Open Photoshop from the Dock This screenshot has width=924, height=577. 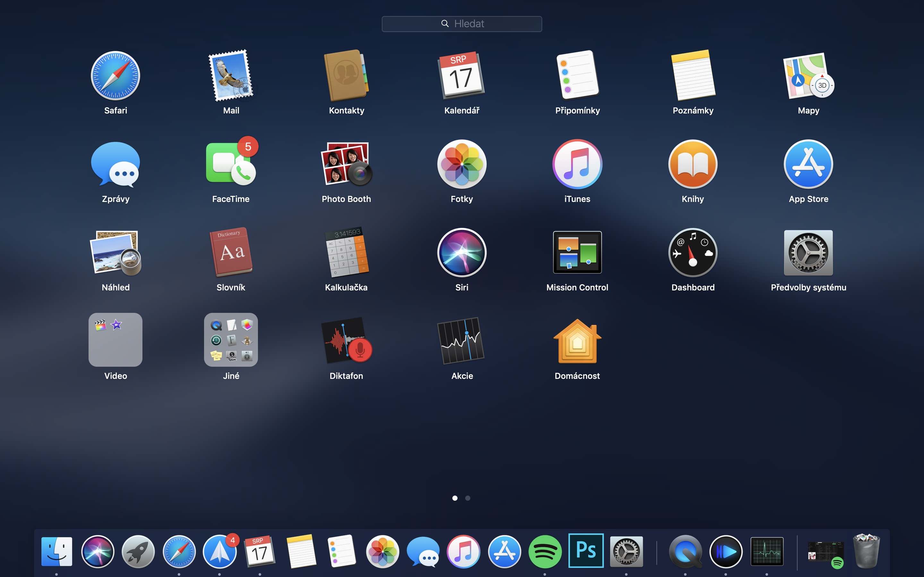[x=586, y=551]
